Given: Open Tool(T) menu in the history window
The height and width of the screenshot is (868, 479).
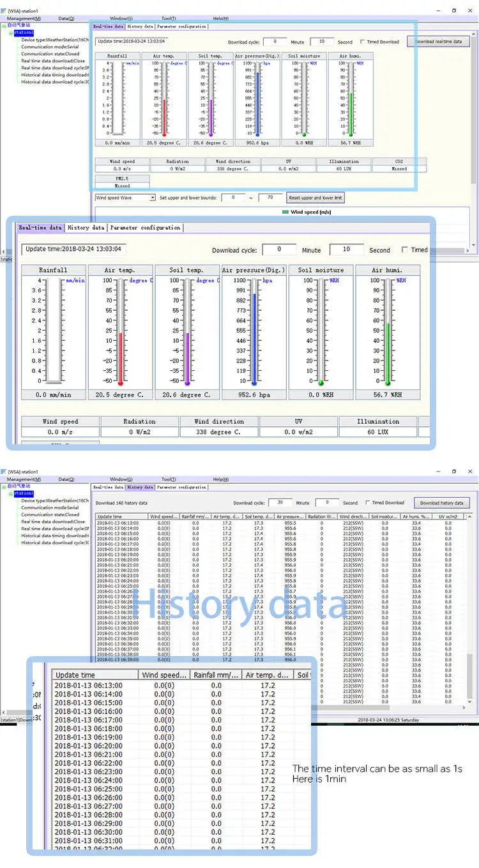Looking at the screenshot, I should [x=169, y=479].
